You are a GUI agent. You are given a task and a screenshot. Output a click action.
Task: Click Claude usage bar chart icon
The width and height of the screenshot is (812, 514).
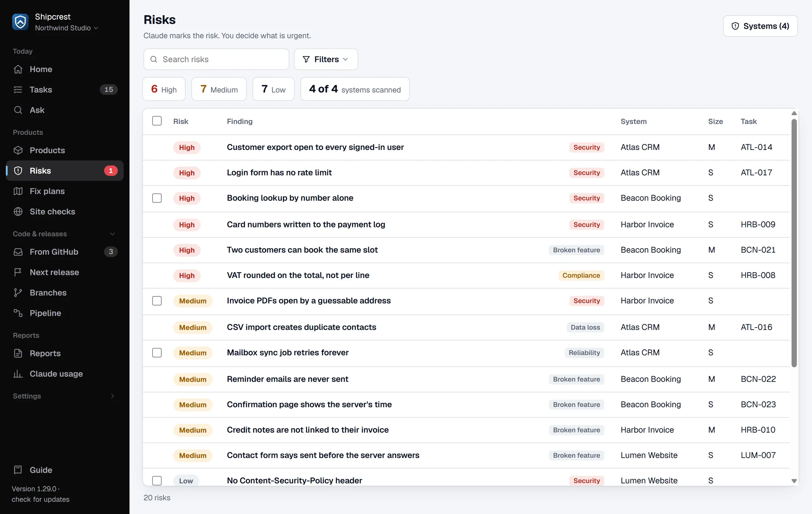click(x=18, y=374)
